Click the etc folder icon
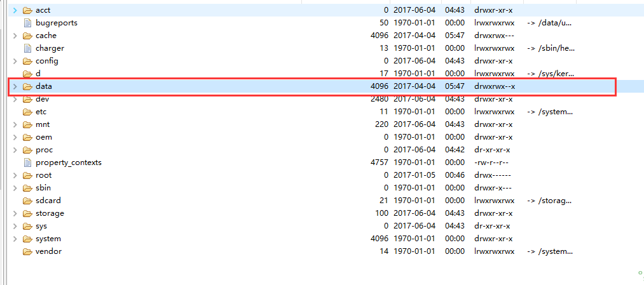The height and width of the screenshot is (285, 644). pyautogui.click(x=27, y=112)
